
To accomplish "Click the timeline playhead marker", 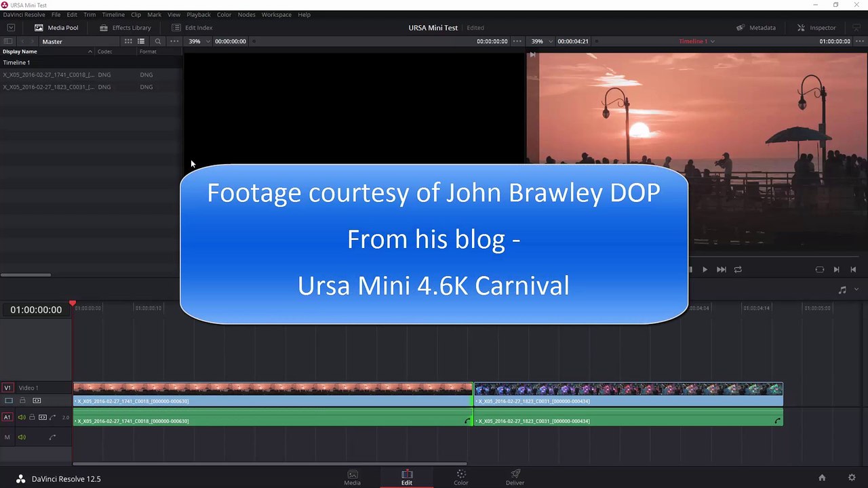I will (73, 303).
